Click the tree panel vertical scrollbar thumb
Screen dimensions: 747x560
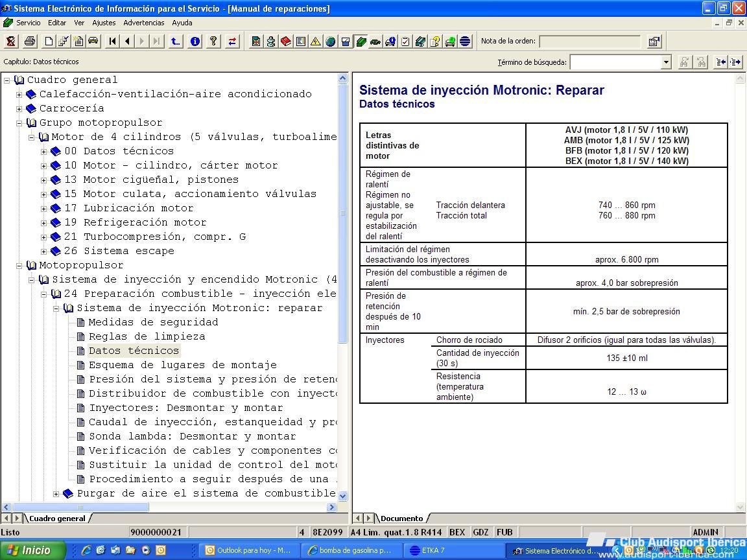[342, 213]
